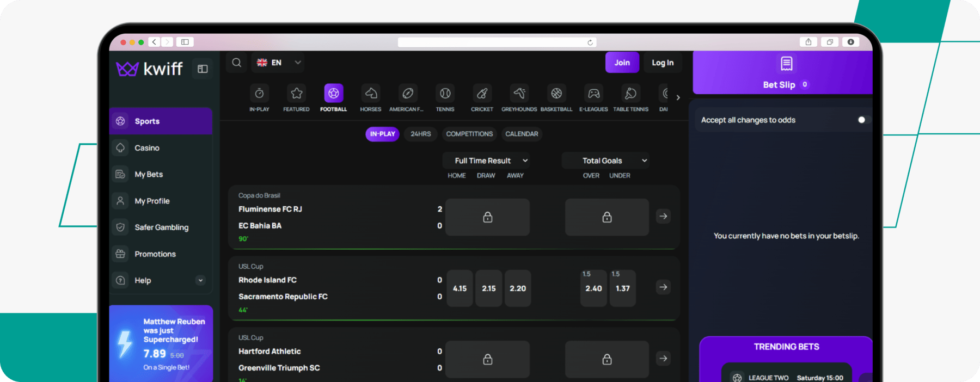The width and height of the screenshot is (980, 382).
Task: Switch to the In-Play filter tab
Action: point(382,134)
